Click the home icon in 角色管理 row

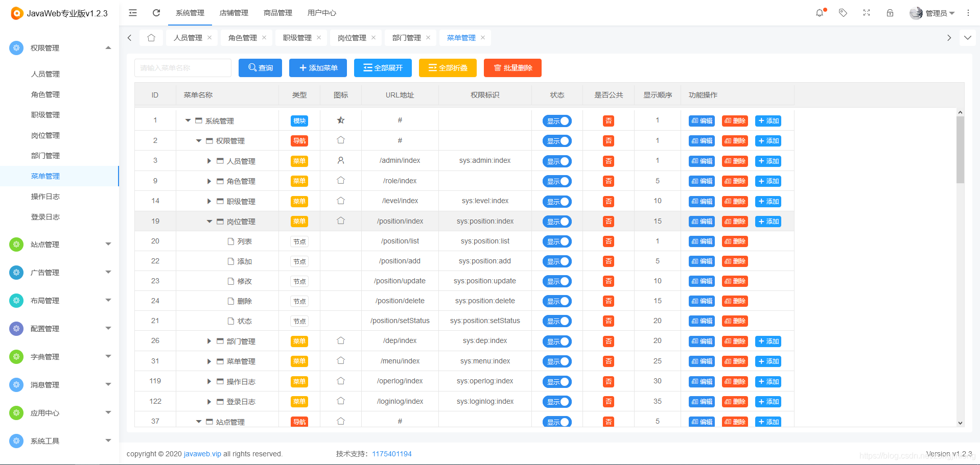[341, 180]
